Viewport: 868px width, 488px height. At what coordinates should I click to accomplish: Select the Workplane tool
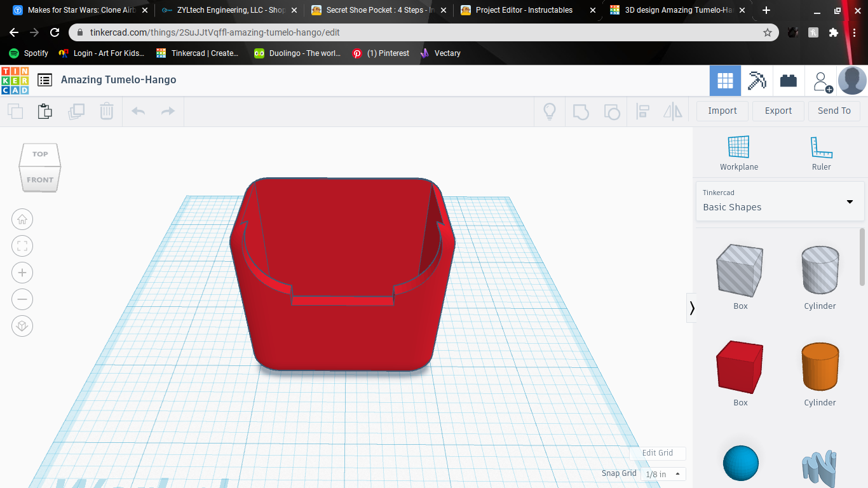click(x=739, y=153)
